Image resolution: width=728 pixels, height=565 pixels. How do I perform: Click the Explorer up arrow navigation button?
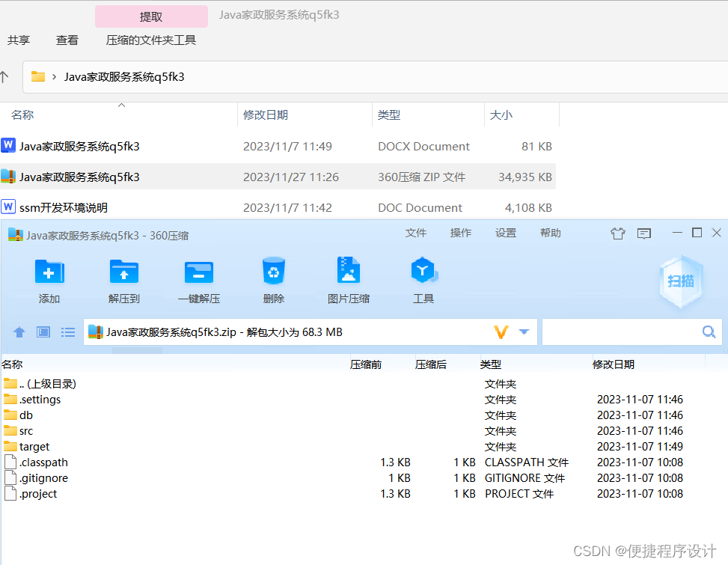pyautogui.click(x=4, y=76)
